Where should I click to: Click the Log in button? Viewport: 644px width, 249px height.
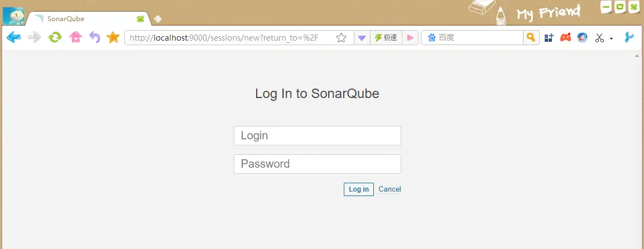pos(359,189)
